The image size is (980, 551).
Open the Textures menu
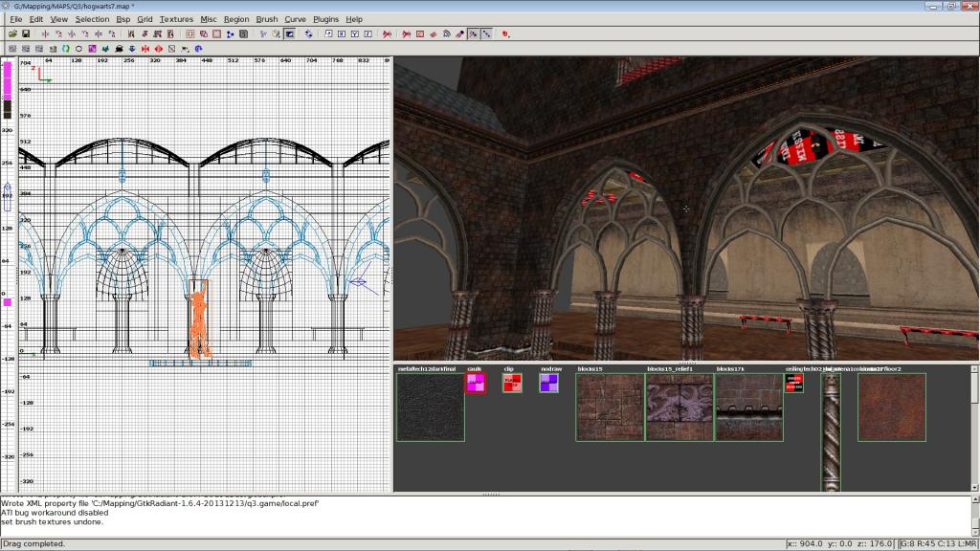176,19
